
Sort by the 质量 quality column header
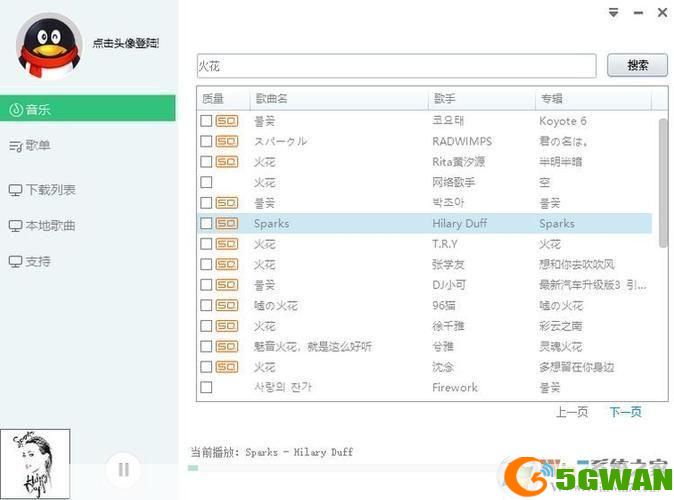point(224,98)
